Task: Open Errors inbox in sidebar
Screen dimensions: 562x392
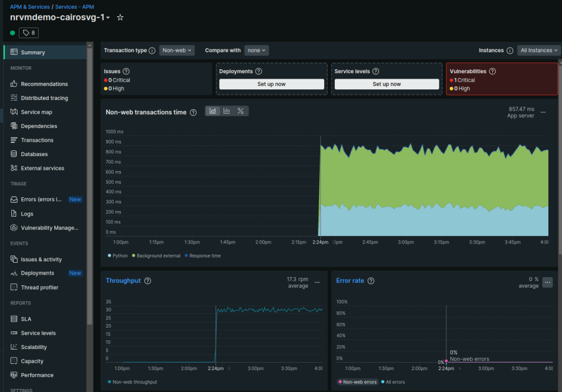Action: click(45, 199)
